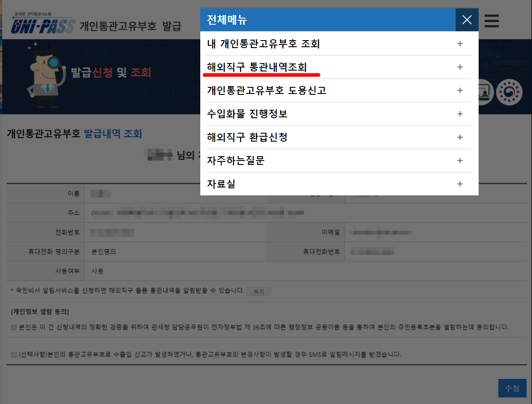The width and height of the screenshot is (532, 404).
Task: Click the government emblem round icon
Action: click(x=509, y=92)
